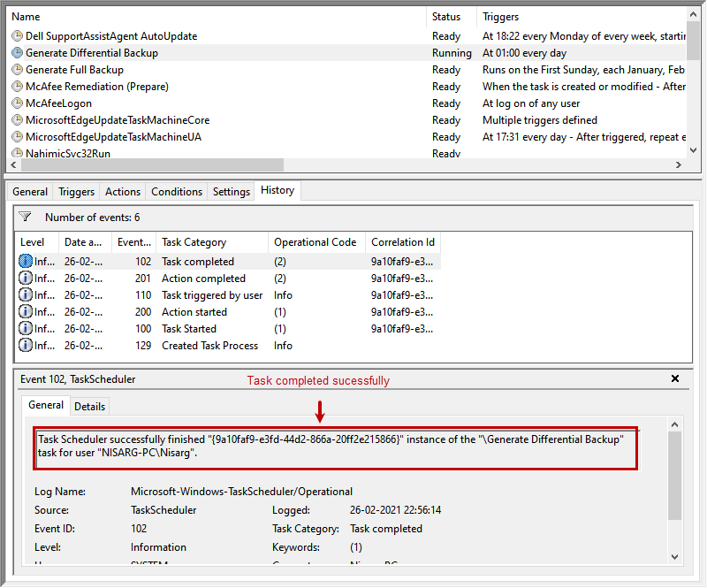This screenshot has width=707, height=588.
Task: Click the blue icon of the Task completed event
Action: click(23, 260)
